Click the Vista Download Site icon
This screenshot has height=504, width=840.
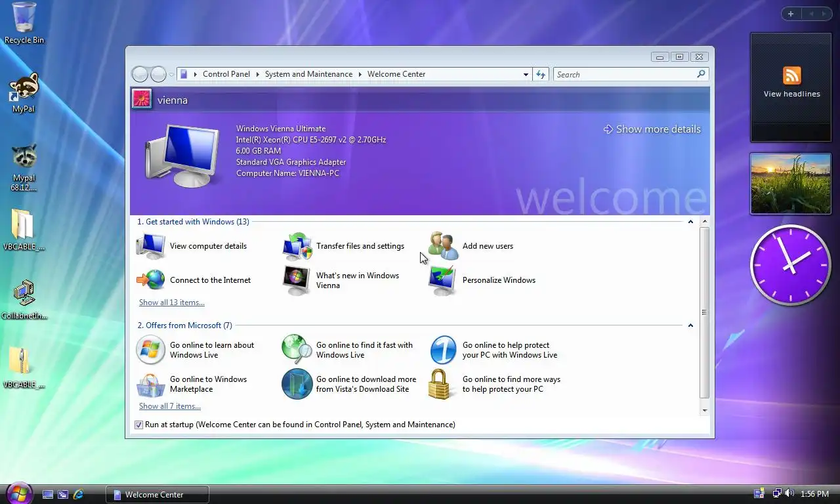click(x=297, y=384)
